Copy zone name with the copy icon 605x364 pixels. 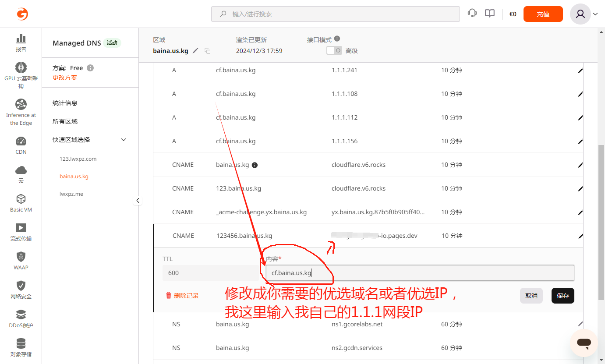[x=208, y=51]
